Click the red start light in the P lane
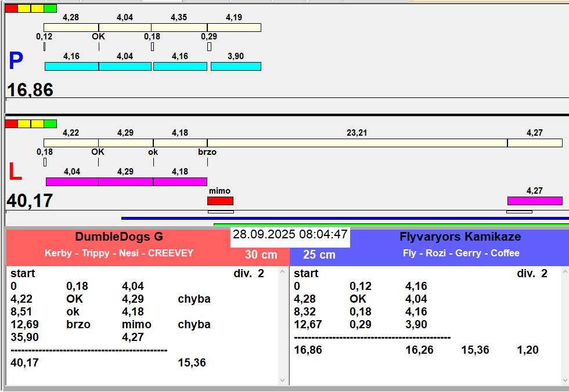This screenshot has width=569, height=392. pos(11,8)
